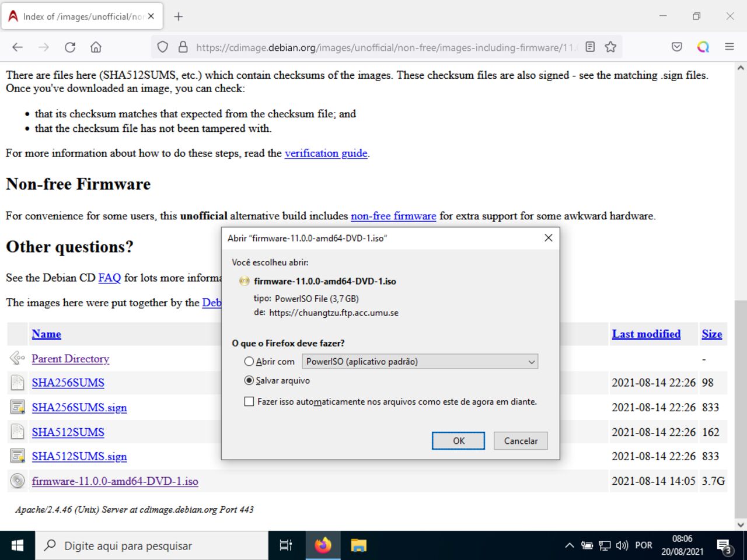Select the 'Abrir com' radio option
The width and height of the screenshot is (747, 560).
249,362
